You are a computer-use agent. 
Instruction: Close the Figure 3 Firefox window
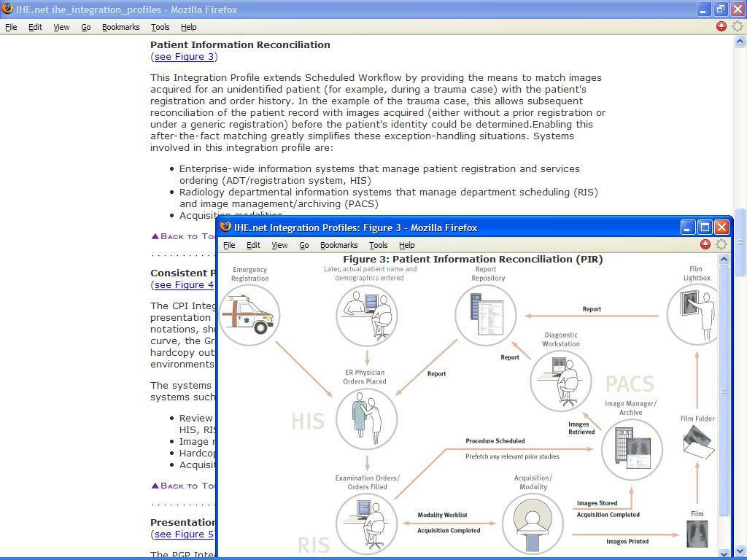click(721, 227)
